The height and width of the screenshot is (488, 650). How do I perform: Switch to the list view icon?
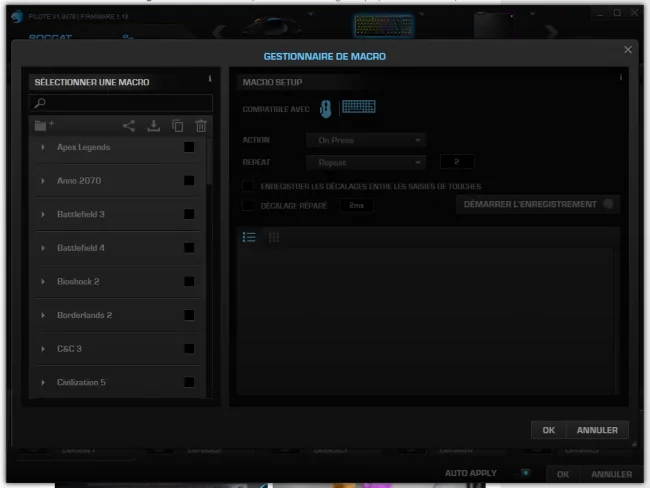coord(249,237)
